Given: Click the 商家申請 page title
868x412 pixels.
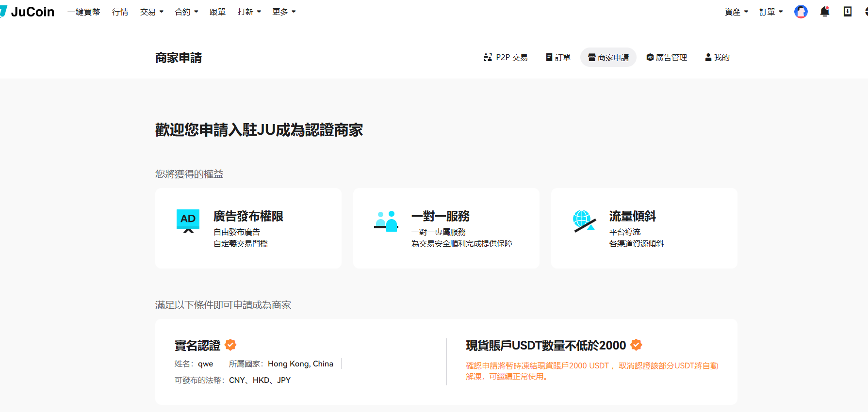Looking at the screenshot, I should point(179,58).
